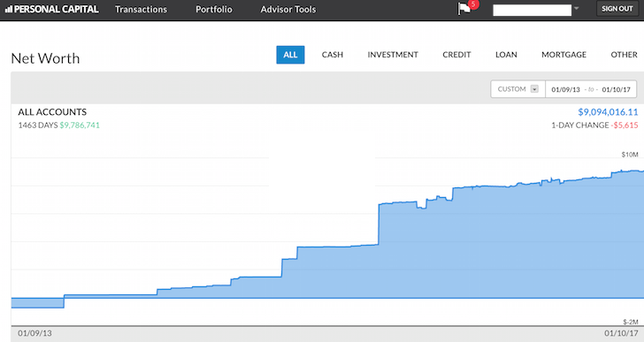
Task: Switch to the INVESTMENT tab
Action: tap(393, 55)
